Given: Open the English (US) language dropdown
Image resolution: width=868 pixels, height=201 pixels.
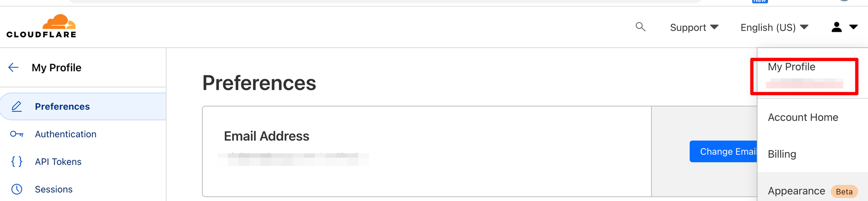Looking at the screenshot, I should 774,27.
